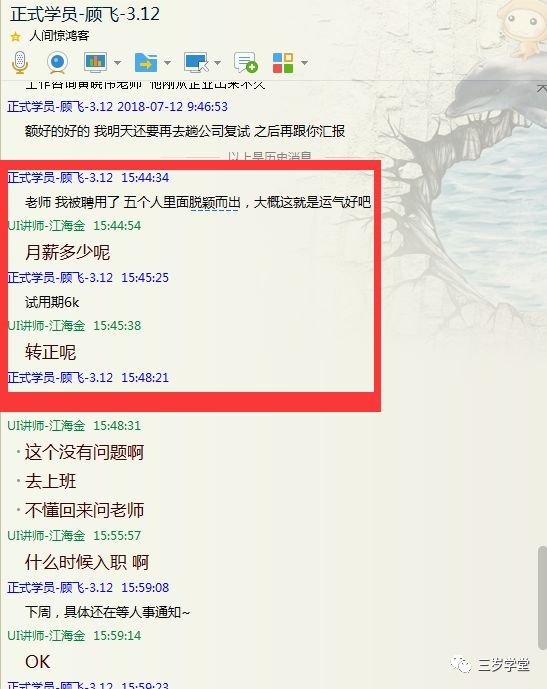The width and height of the screenshot is (547, 689).
Task: Click the send file folder icon
Action: pos(146,62)
